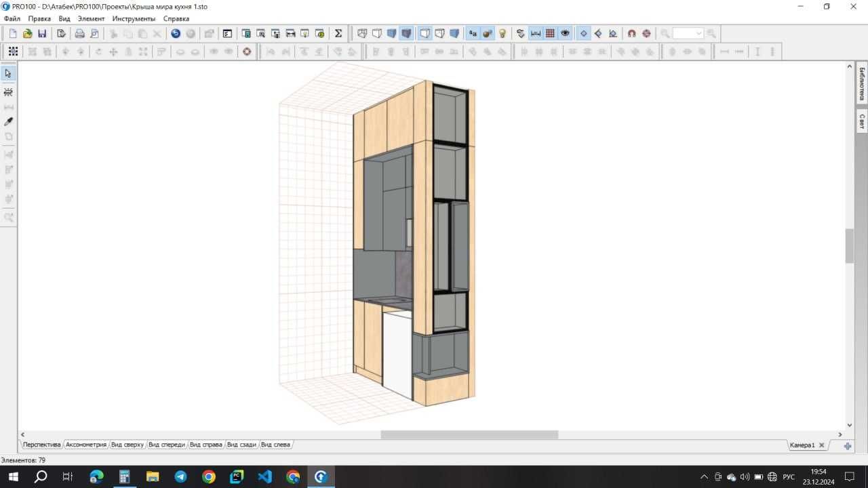
Task: Click the Sigma report and calculation icon
Action: tap(338, 34)
